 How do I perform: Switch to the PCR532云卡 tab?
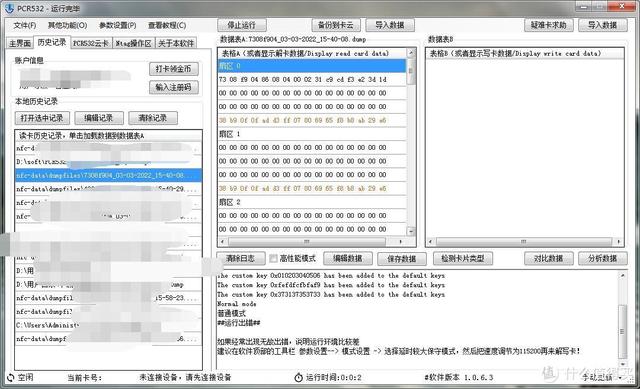pyautogui.click(x=91, y=43)
